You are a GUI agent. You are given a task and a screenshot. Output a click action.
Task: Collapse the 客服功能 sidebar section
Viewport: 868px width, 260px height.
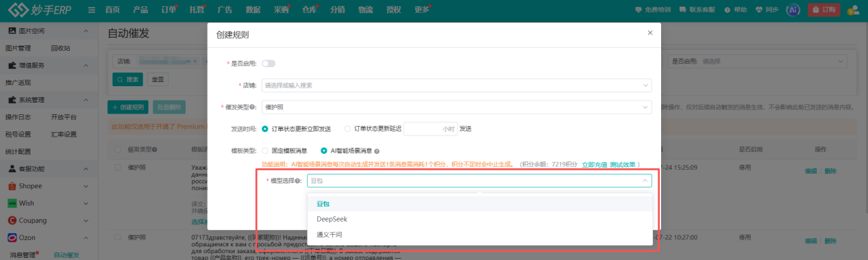point(85,169)
